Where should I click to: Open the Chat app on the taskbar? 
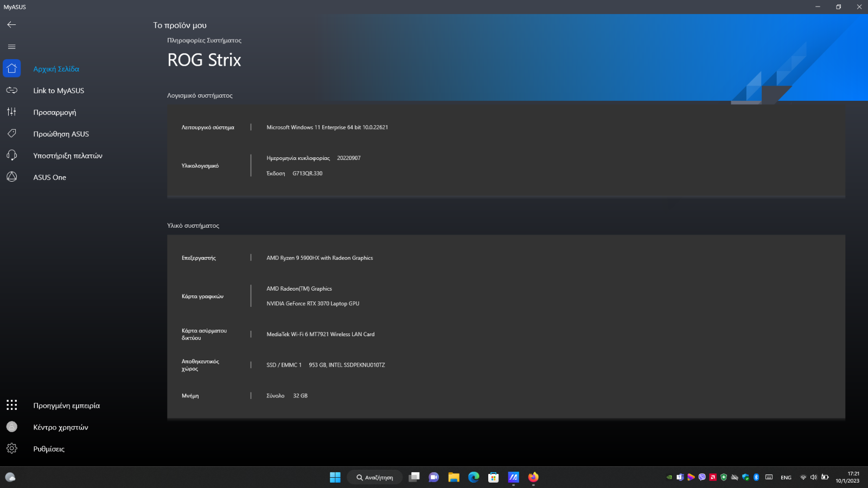[x=434, y=477]
